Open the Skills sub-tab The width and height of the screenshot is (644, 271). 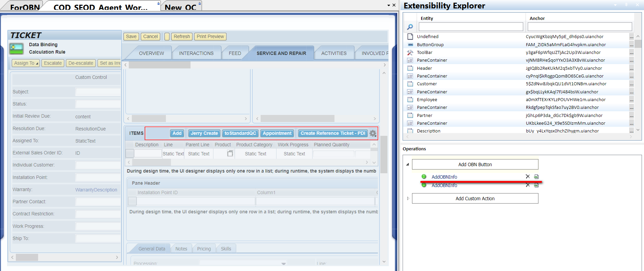pos(226,249)
